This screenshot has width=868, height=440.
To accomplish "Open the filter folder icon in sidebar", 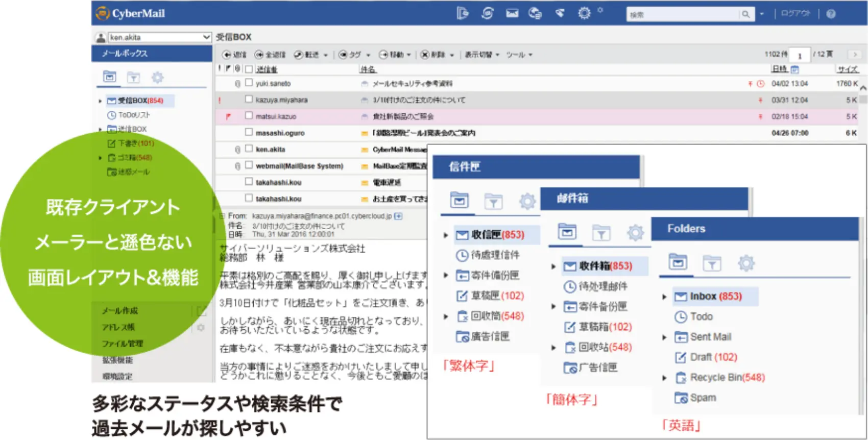I will pos(133,78).
